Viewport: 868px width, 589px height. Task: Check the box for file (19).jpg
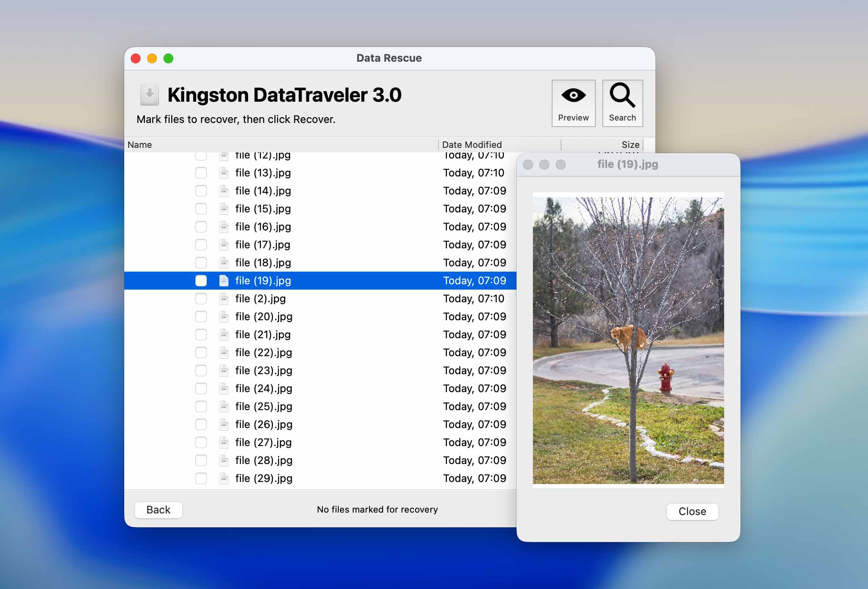click(x=201, y=281)
